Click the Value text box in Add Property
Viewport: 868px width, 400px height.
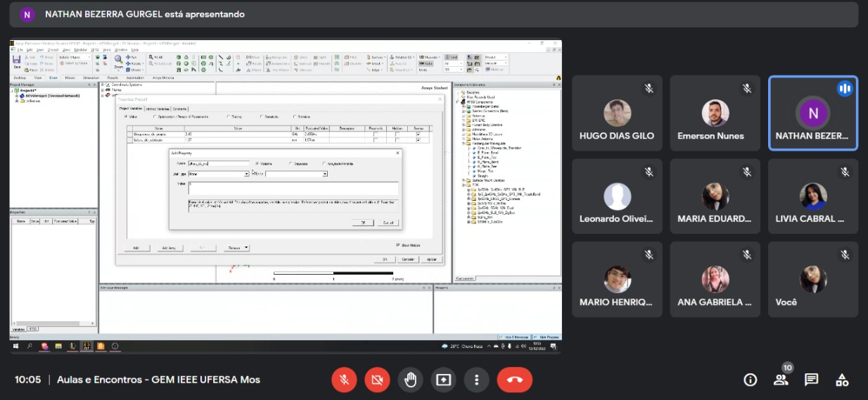[293, 188]
